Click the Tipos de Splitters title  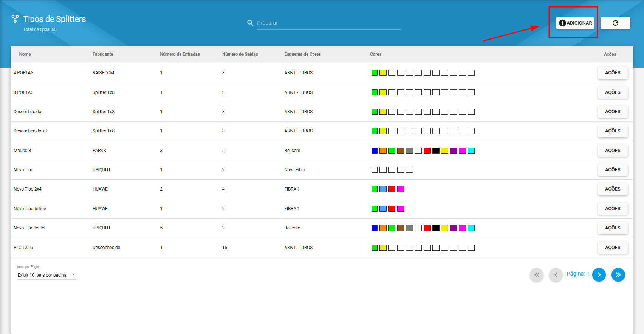click(x=54, y=19)
